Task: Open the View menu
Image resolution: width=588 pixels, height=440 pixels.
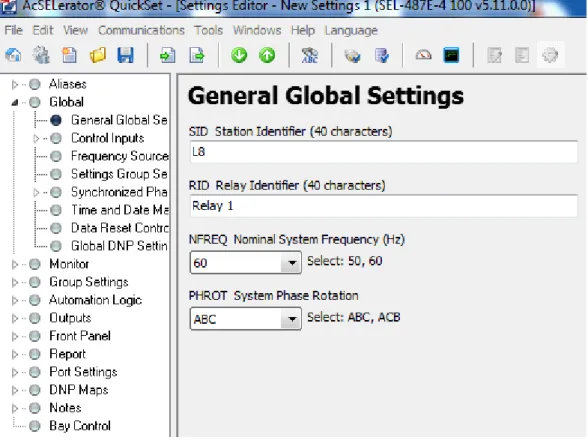Action: coord(75,30)
